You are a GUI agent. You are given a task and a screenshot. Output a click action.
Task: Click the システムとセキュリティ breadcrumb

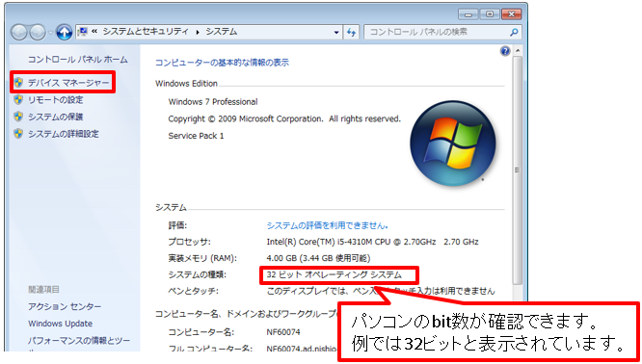pos(146,32)
